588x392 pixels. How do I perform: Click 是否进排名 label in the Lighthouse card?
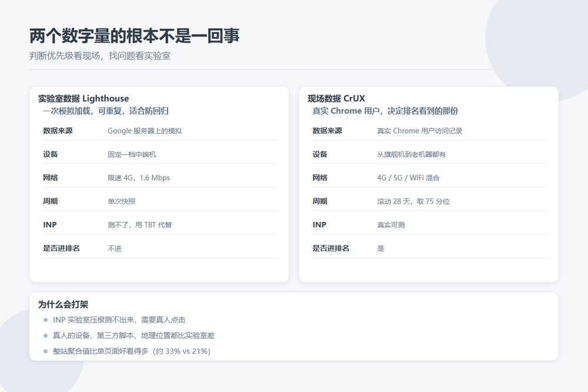click(x=61, y=248)
